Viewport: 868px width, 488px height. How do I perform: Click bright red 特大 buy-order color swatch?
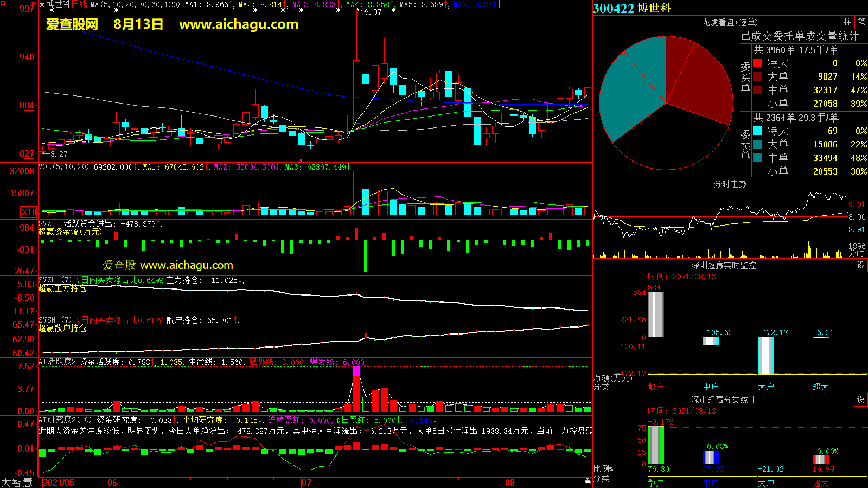[757, 63]
